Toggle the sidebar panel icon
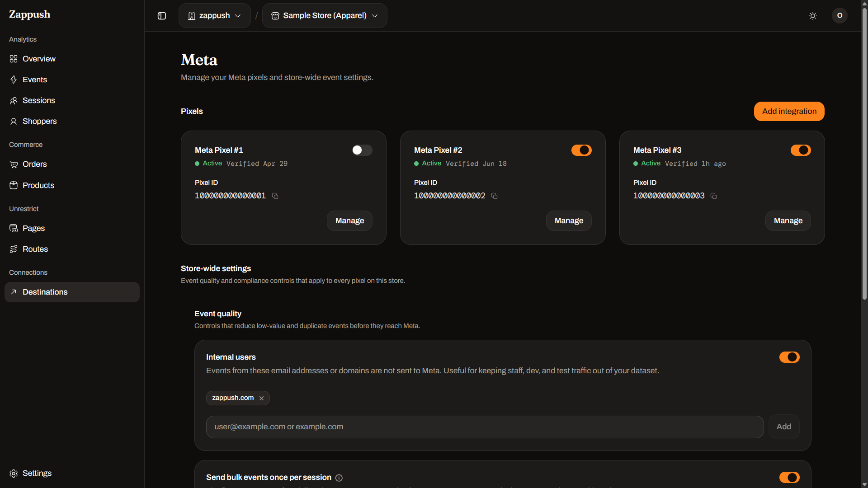This screenshot has width=868, height=488. [x=162, y=16]
